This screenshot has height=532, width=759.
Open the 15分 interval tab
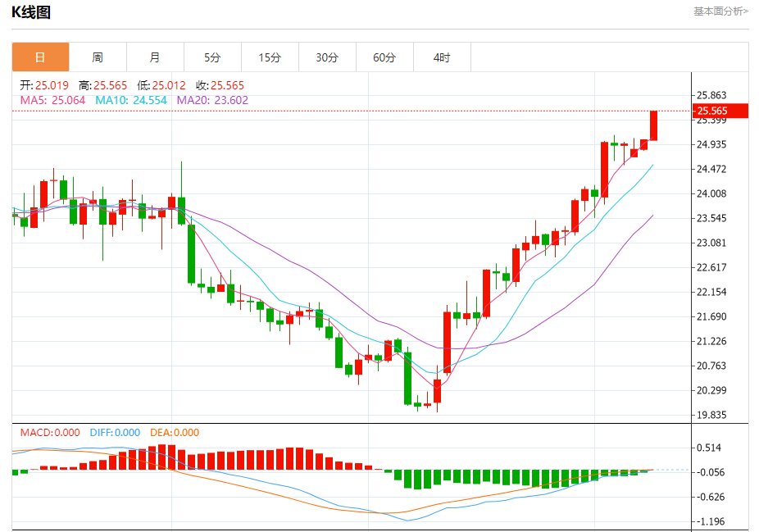tap(270, 57)
